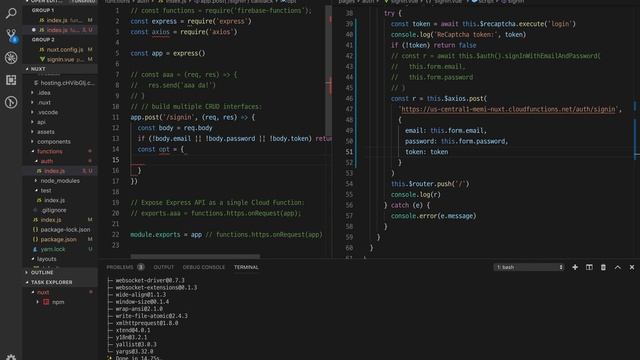Expand the assets folder

pos(46,132)
